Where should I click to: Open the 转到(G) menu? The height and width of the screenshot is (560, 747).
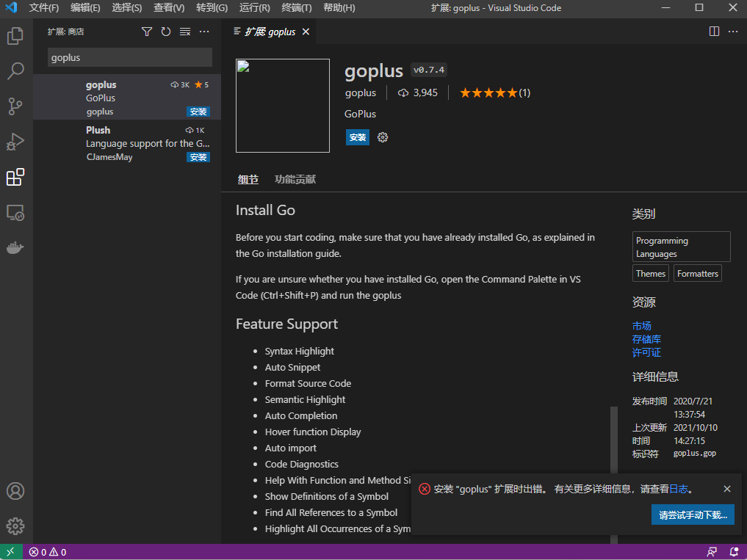coord(212,7)
